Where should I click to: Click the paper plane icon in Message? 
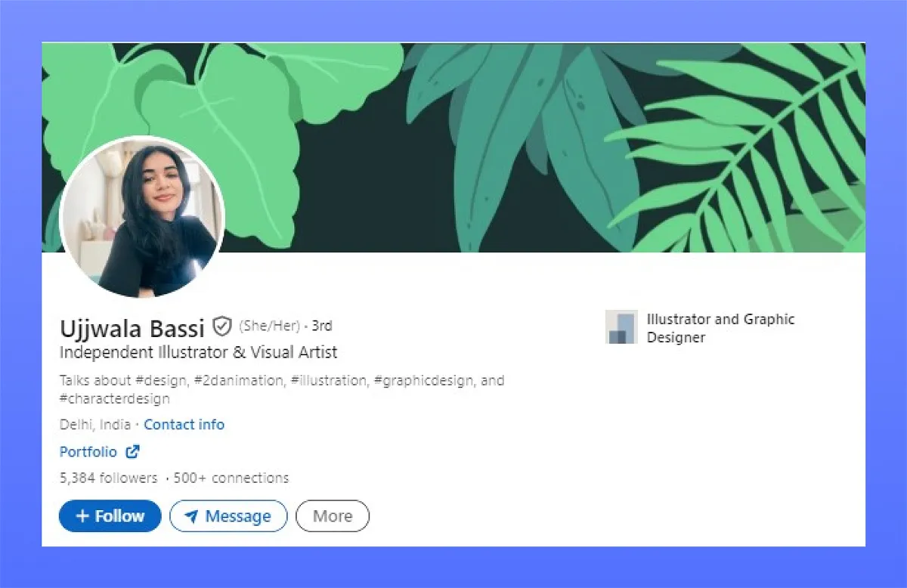[192, 516]
